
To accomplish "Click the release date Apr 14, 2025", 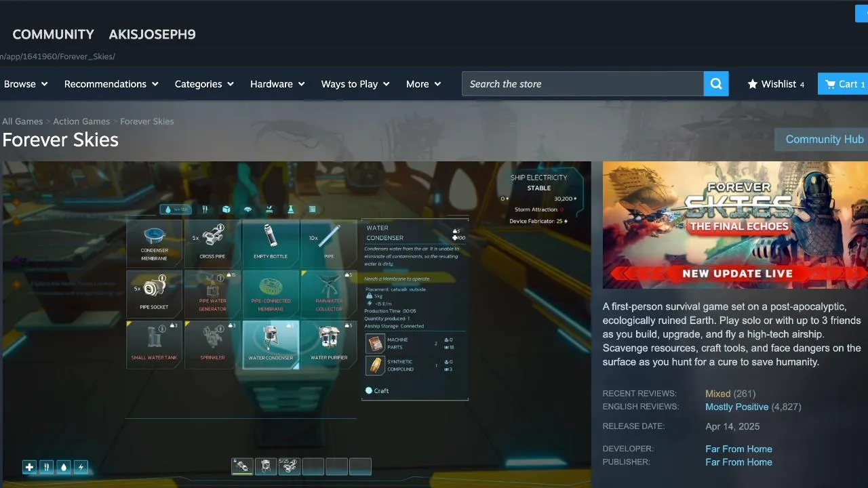I will point(732,426).
